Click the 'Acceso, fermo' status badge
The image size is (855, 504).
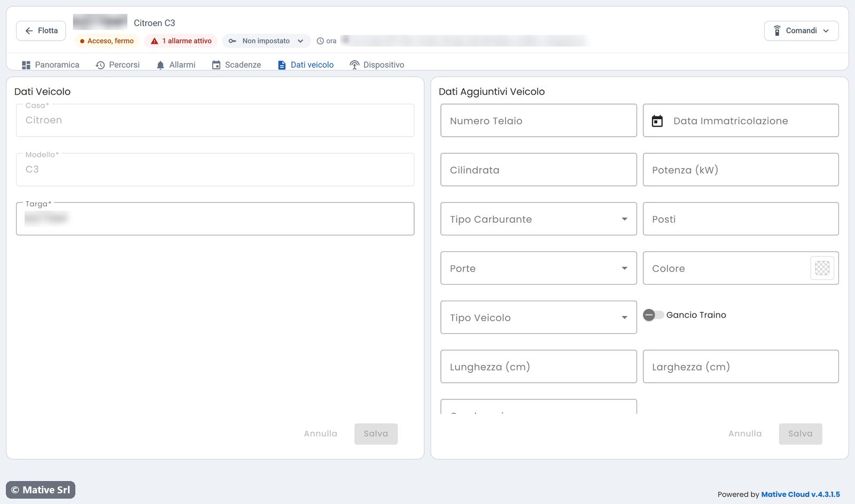pyautogui.click(x=106, y=41)
